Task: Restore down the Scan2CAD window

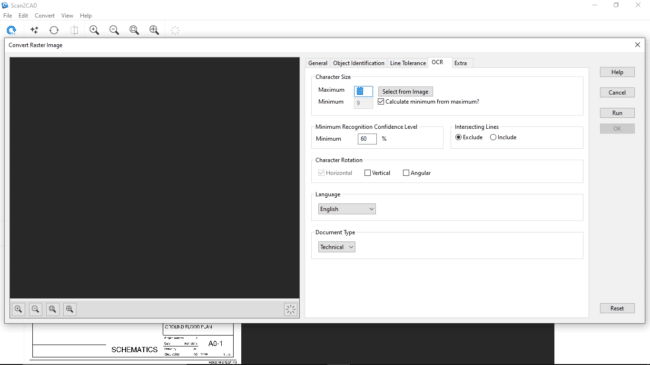Action: click(x=616, y=5)
